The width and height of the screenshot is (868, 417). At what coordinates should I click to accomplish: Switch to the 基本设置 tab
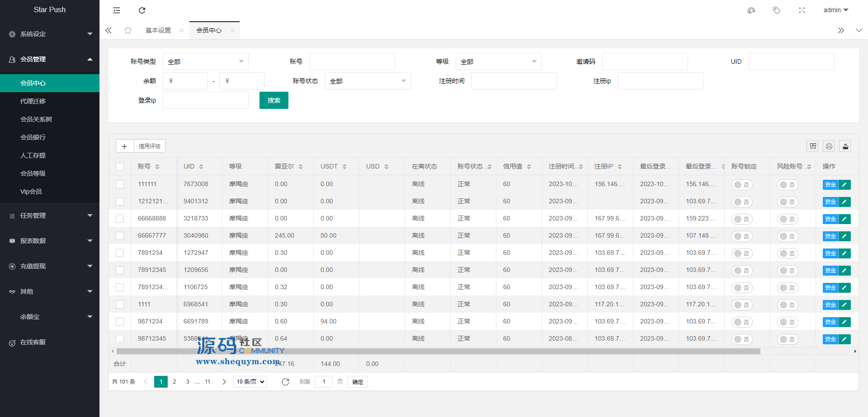(x=158, y=30)
